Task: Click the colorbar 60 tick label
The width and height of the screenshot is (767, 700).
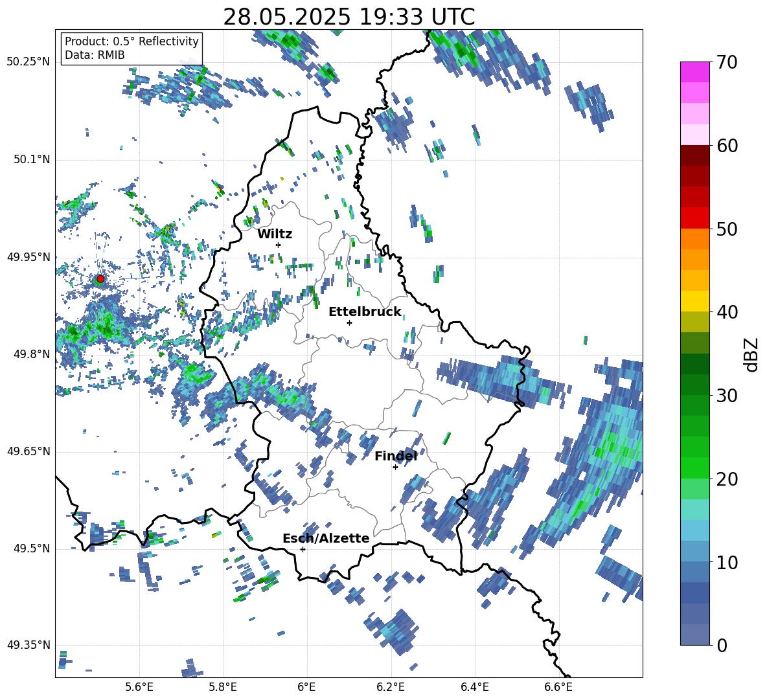Action: click(727, 146)
